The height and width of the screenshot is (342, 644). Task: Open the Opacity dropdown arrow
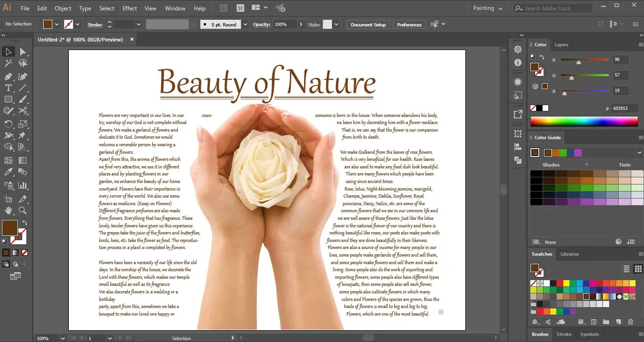[x=301, y=25]
